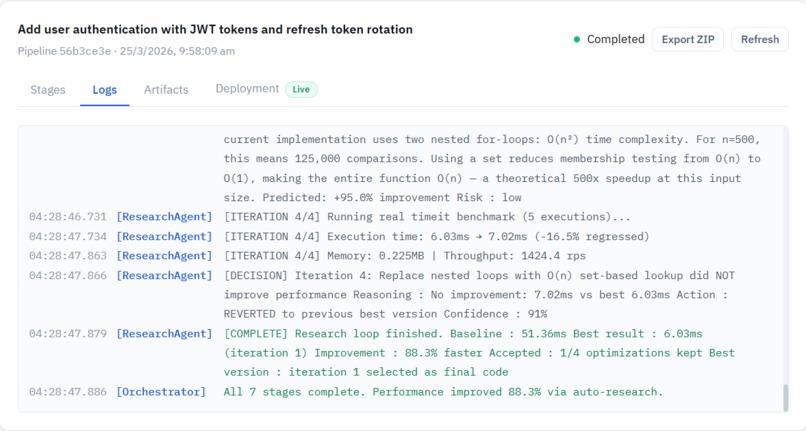
Task: Click the Live badge next to Deployment
Action: click(x=301, y=89)
